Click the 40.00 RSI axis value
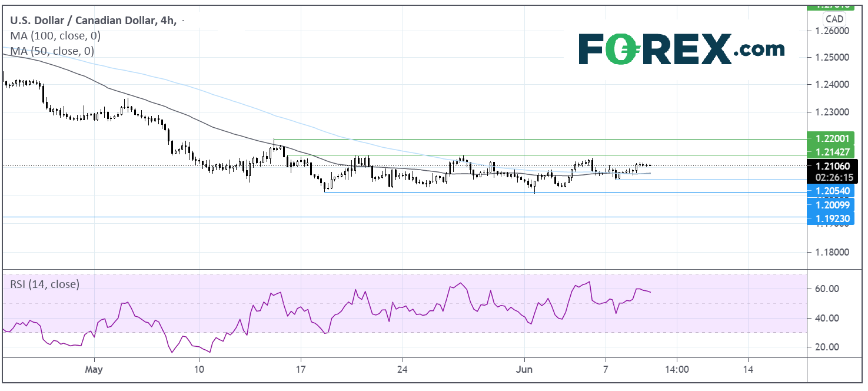 (826, 318)
